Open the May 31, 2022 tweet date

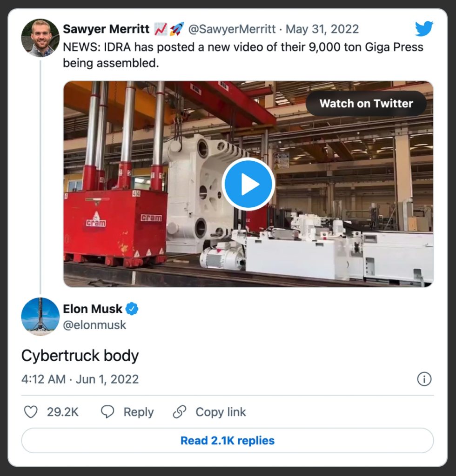322,29
